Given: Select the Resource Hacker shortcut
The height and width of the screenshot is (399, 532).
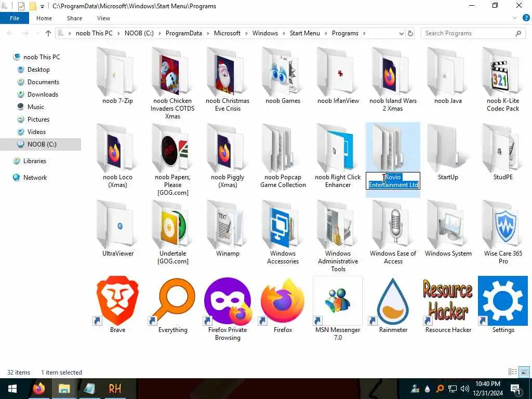Looking at the screenshot, I should point(448,304).
